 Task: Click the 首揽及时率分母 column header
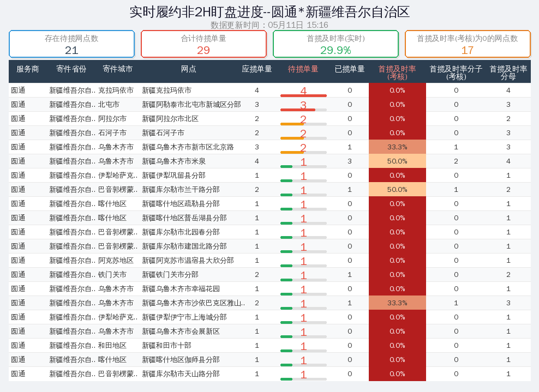coord(508,73)
